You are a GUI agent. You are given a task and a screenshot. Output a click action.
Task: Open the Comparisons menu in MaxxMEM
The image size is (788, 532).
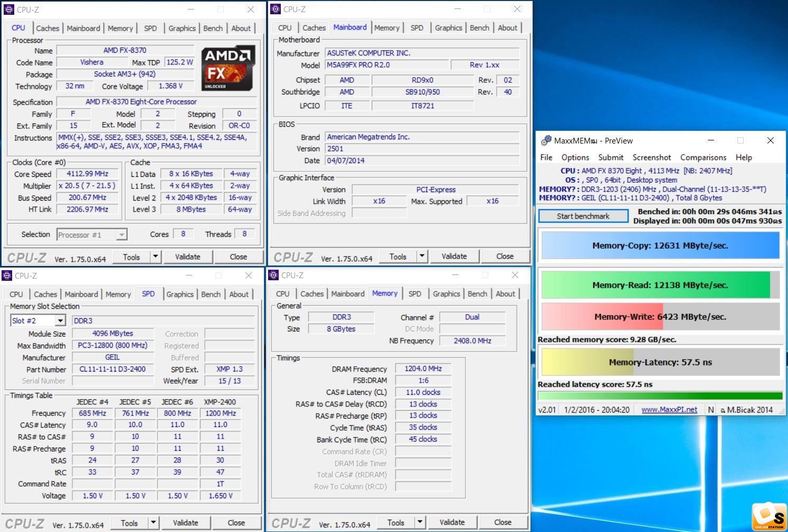(703, 157)
